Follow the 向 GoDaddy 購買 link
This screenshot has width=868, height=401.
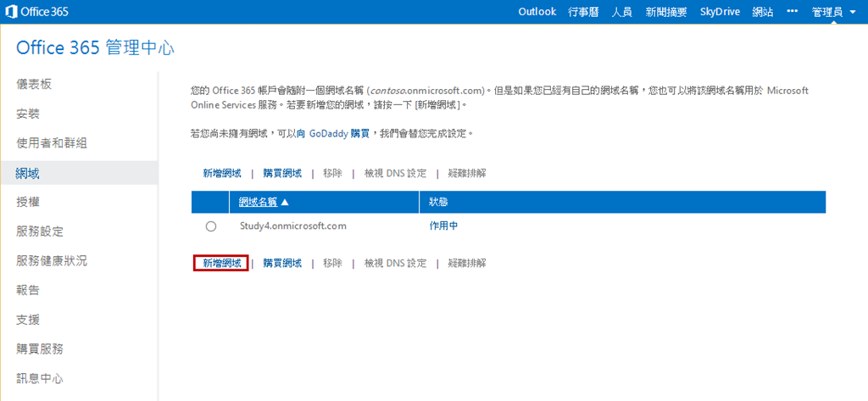[x=332, y=134]
